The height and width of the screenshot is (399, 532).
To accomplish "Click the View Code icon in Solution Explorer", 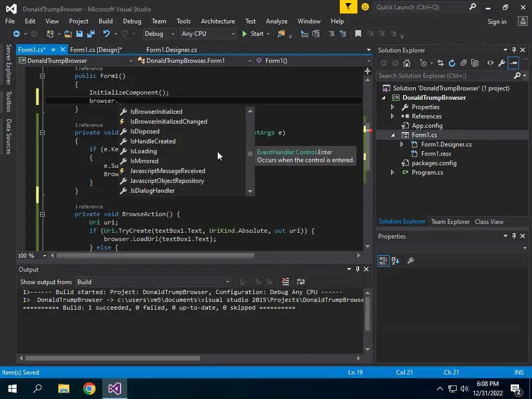I will (490, 63).
